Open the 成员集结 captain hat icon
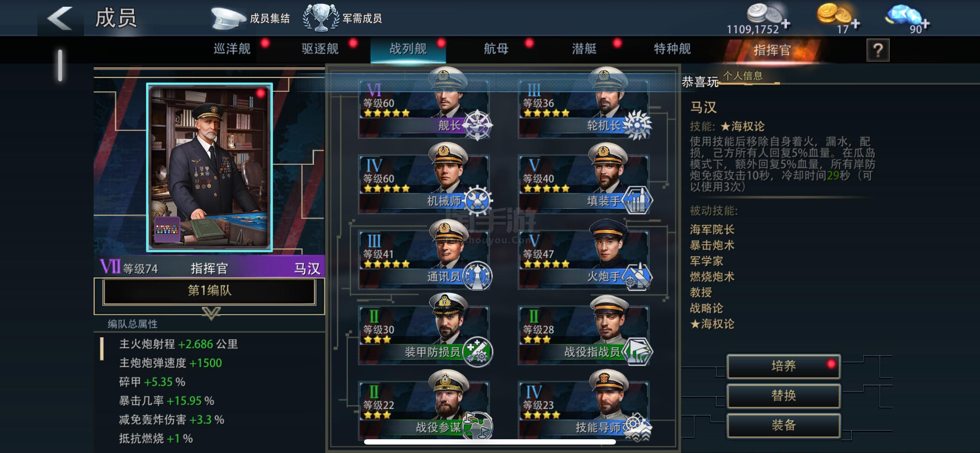Screen dimensions: 980x453 pos(229,18)
